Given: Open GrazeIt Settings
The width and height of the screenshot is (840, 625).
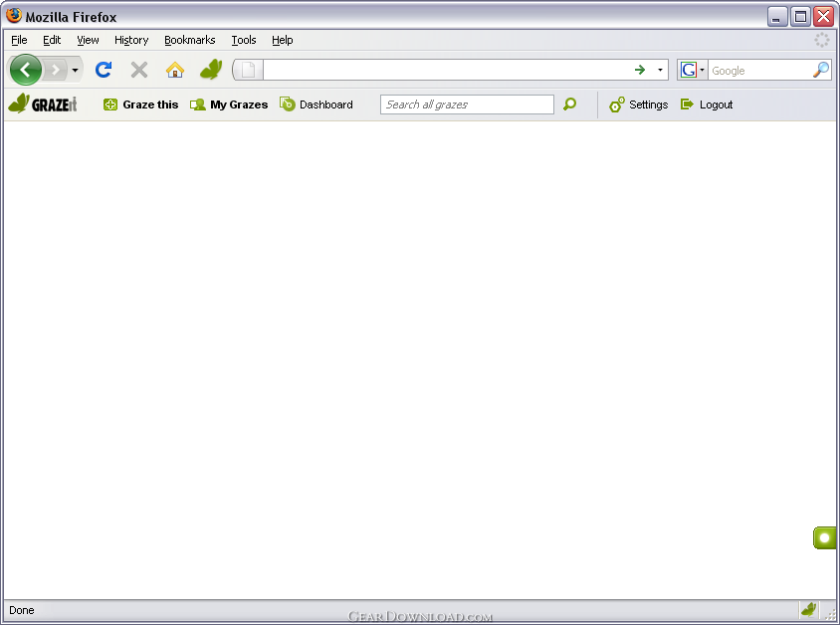Looking at the screenshot, I should point(639,104).
